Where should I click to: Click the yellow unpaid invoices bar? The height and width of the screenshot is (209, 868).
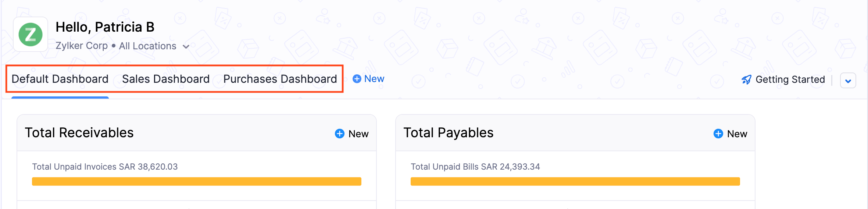196,181
